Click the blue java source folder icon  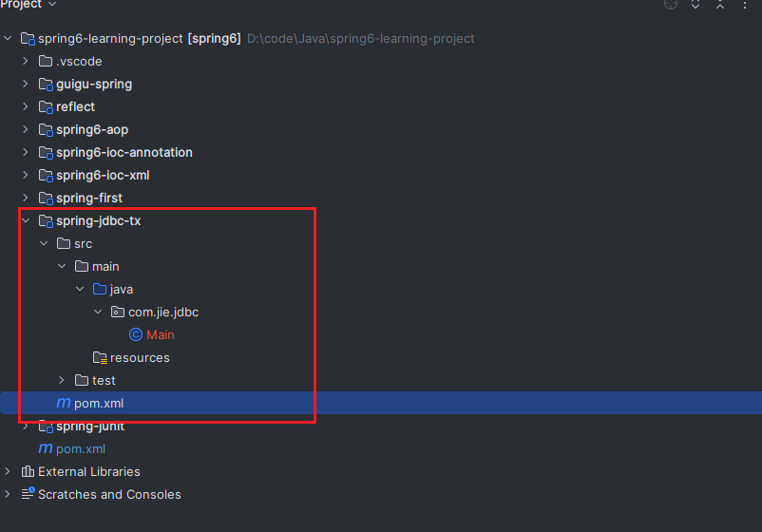tap(100, 289)
